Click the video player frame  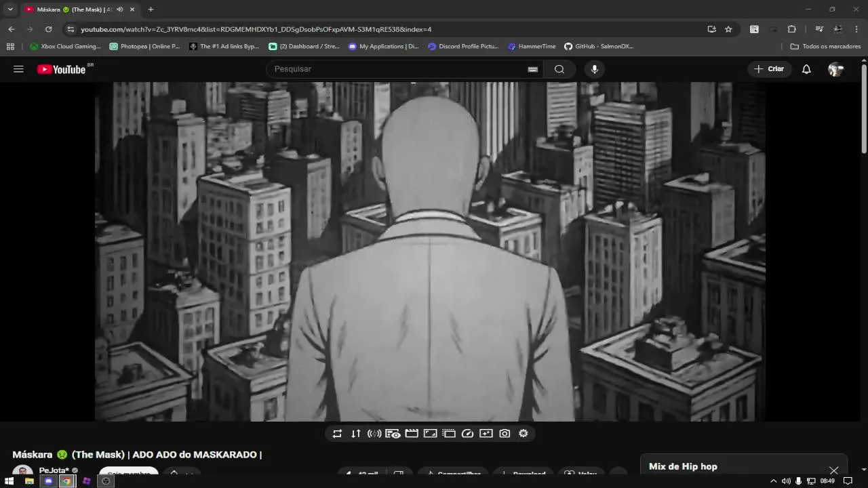click(x=430, y=251)
